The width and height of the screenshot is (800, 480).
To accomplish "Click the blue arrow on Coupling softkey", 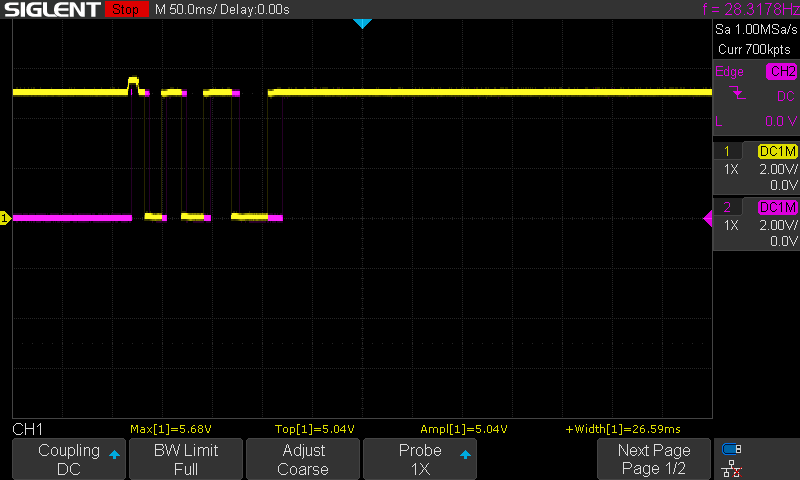I will click(114, 454).
